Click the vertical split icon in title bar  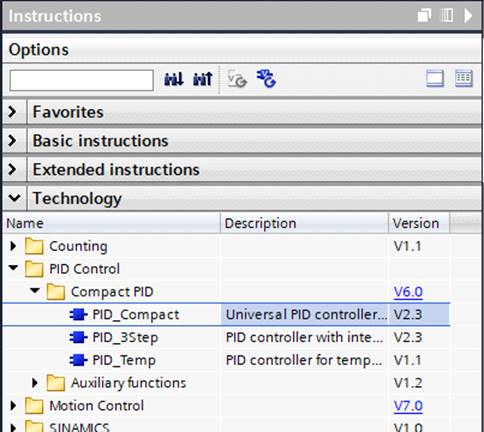click(x=447, y=15)
